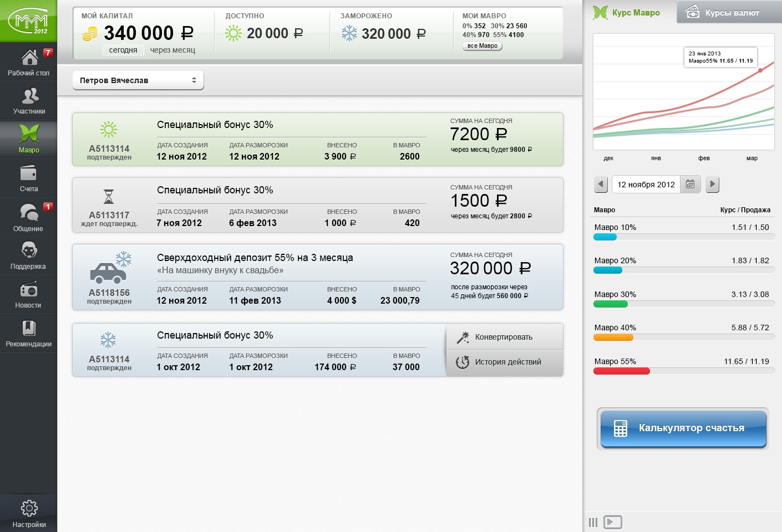Viewport: 782px width, 532px height.
Task: Open Поддержка support section
Action: (28, 255)
